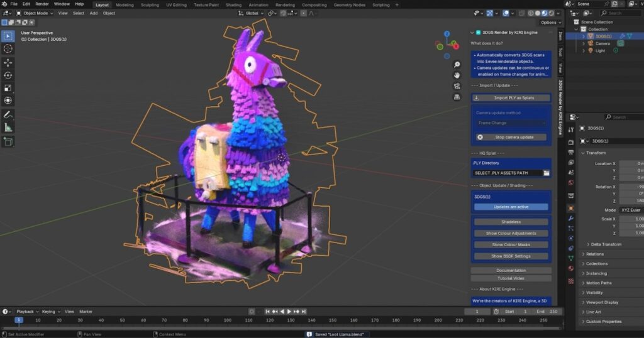The image size is (644, 338).
Task: Open the Add menu in viewport header
Action: coord(94,13)
